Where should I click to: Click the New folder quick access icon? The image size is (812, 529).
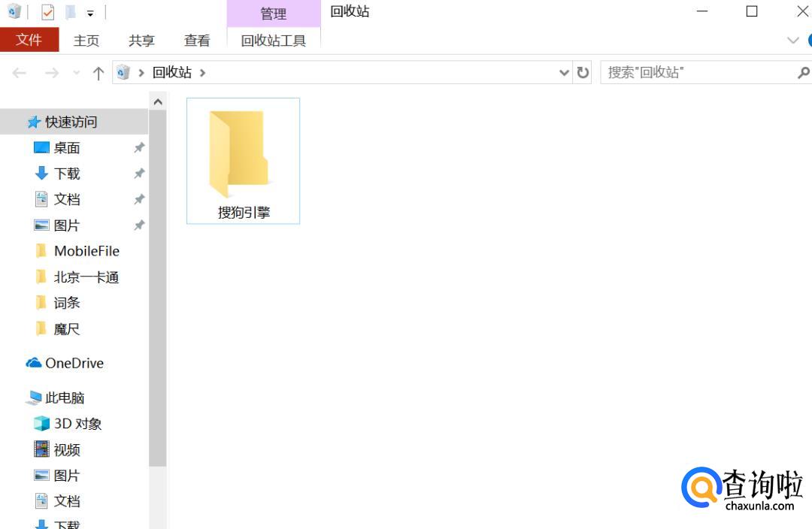pyautogui.click(x=71, y=11)
